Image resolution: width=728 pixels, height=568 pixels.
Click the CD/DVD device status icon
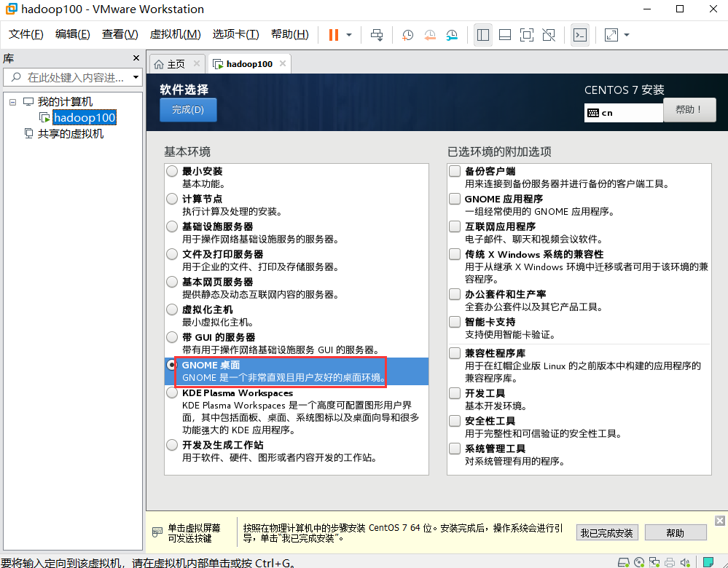638,562
